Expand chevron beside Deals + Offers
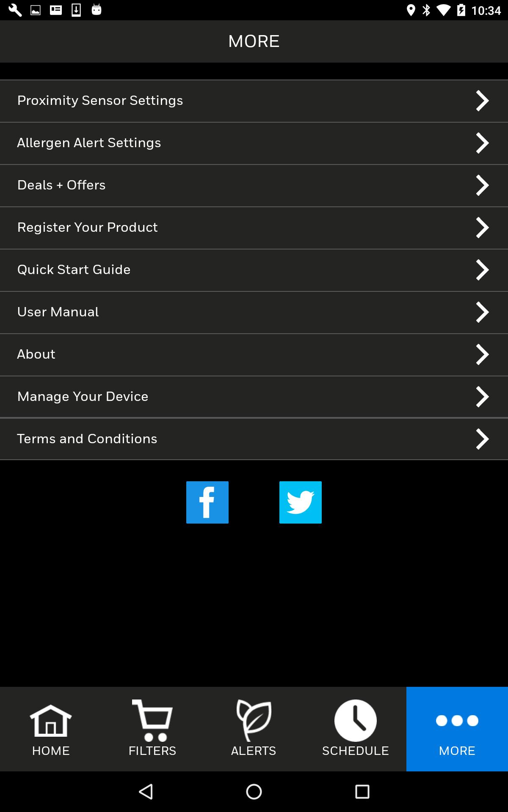 click(x=483, y=185)
